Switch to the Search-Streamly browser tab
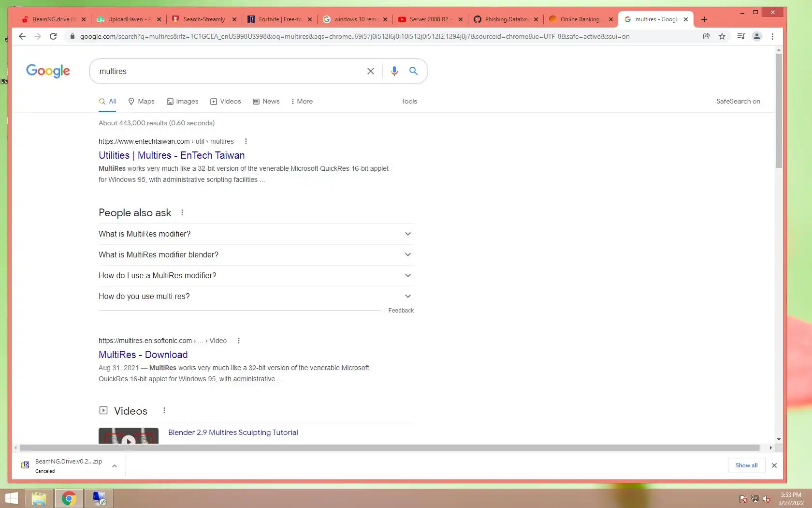The height and width of the screenshot is (508, 812). [x=204, y=19]
